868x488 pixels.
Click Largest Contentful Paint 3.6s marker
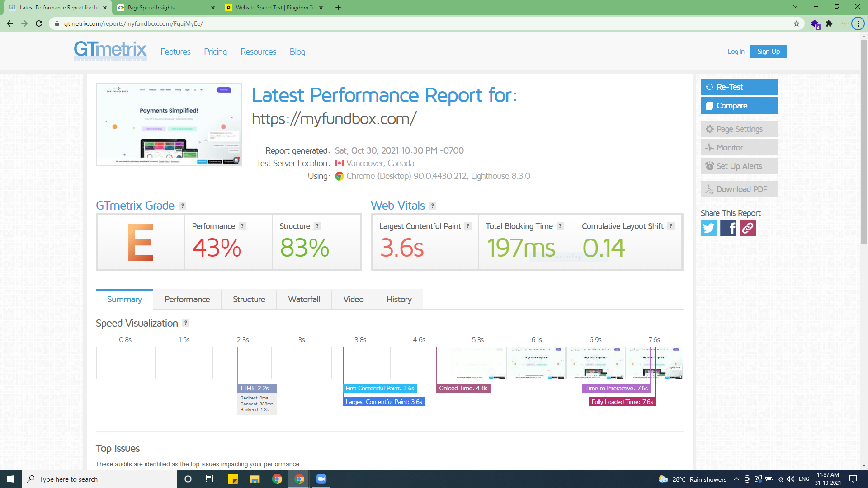tap(384, 402)
